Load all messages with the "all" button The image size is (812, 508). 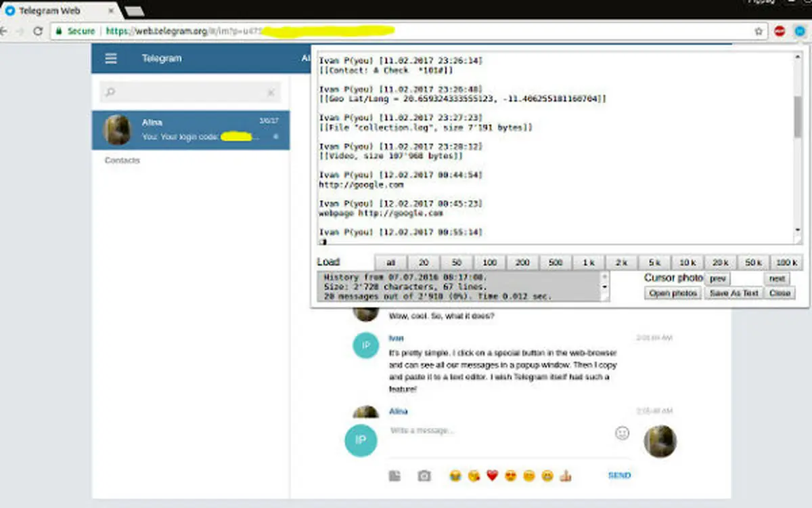pyautogui.click(x=390, y=262)
